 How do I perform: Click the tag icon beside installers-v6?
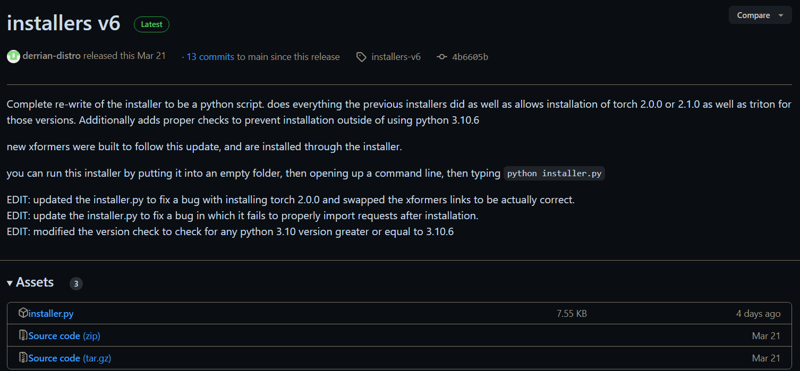pyautogui.click(x=361, y=57)
